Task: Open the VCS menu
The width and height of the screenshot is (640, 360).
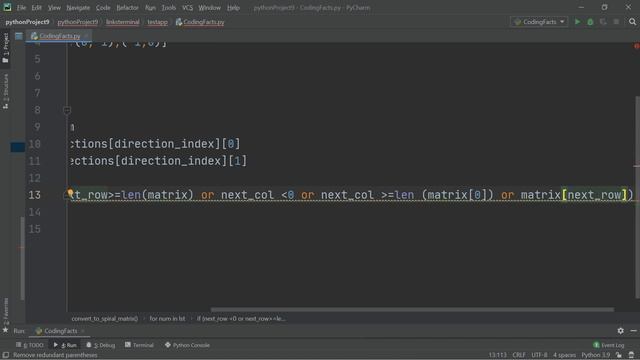Action: (x=187, y=8)
